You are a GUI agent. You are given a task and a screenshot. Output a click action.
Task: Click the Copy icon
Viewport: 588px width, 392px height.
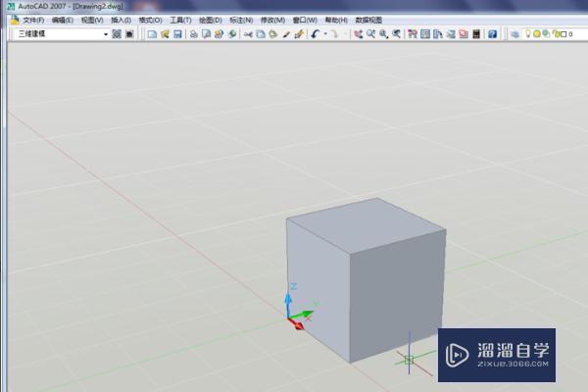tap(261, 34)
